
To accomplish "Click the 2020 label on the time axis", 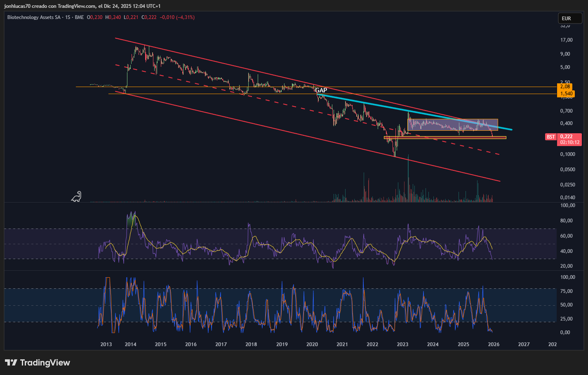I will (x=312, y=344).
